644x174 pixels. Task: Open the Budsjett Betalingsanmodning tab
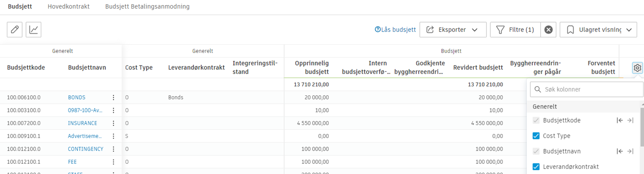coord(147,7)
